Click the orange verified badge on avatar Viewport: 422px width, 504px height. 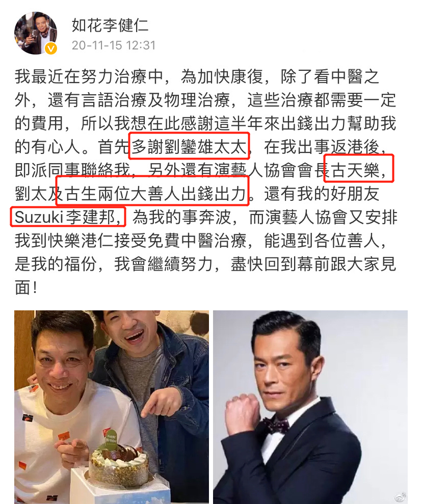(x=51, y=48)
